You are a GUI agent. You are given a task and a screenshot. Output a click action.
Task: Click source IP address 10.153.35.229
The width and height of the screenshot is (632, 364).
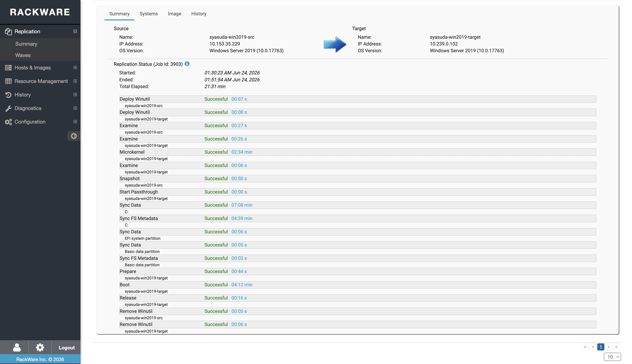coord(224,44)
